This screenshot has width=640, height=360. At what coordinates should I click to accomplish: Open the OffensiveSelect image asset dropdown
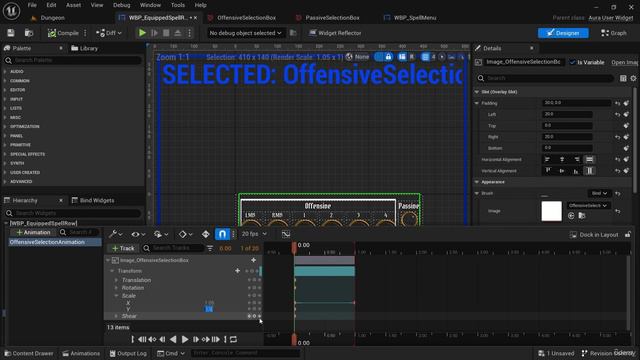pos(588,205)
